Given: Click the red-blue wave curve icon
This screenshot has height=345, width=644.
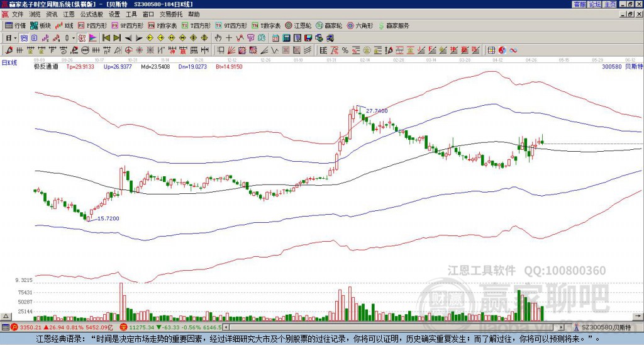Looking at the screenshot, I should (513, 50).
